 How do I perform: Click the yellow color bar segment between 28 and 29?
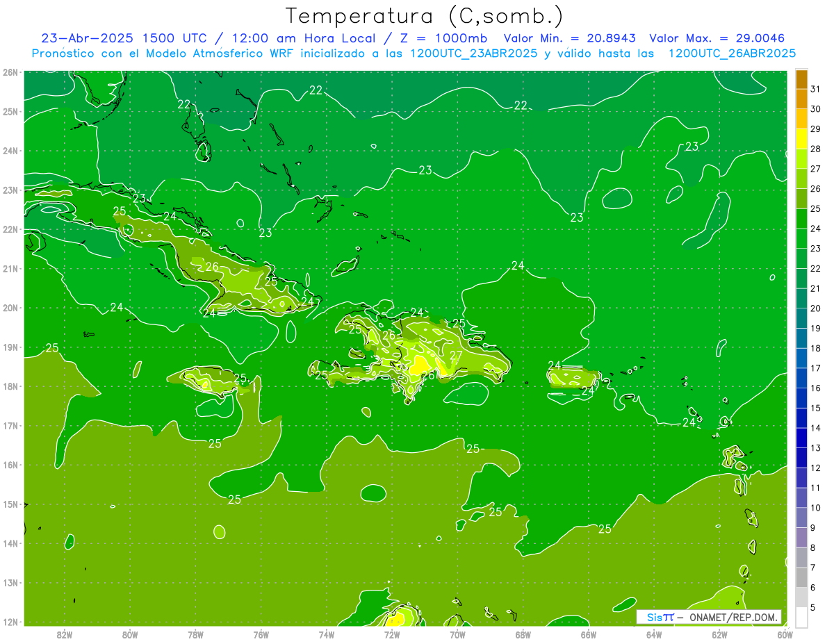(801, 139)
